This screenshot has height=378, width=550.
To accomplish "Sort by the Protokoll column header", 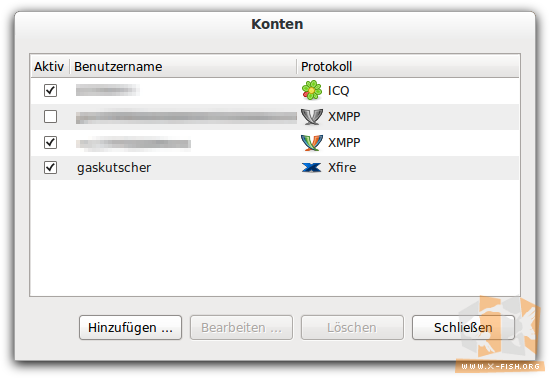I will [x=408, y=66].
